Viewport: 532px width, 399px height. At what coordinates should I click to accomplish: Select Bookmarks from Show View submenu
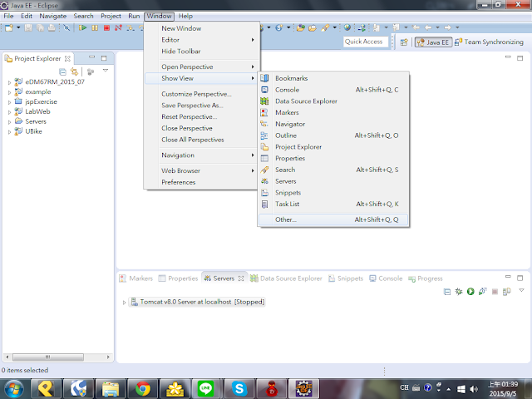pos(333,78)
